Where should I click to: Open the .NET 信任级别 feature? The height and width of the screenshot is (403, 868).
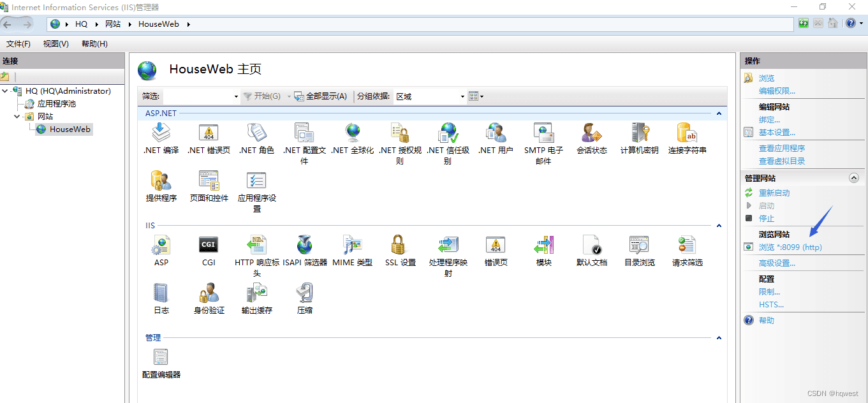pyautogui.click(x=448, y=144)
